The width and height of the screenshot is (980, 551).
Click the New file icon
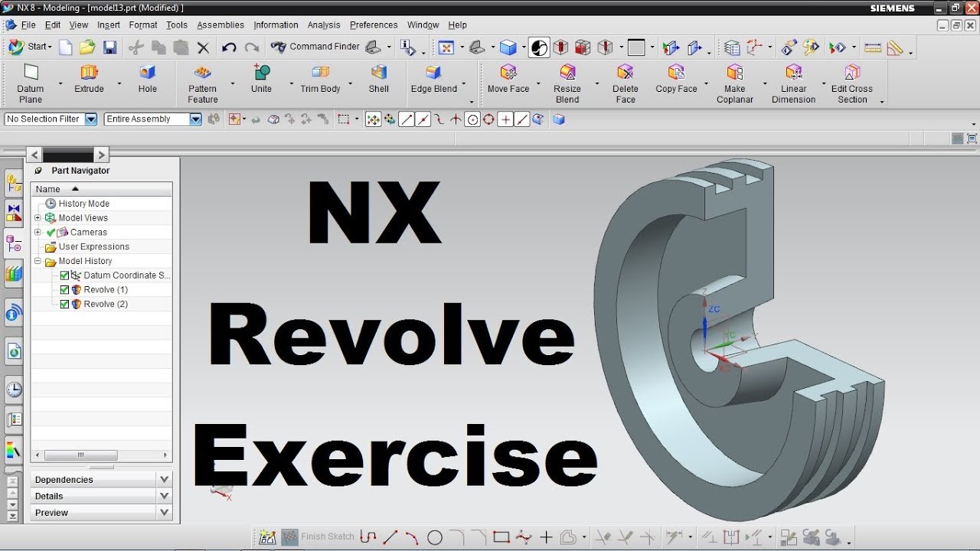[66, 47]
